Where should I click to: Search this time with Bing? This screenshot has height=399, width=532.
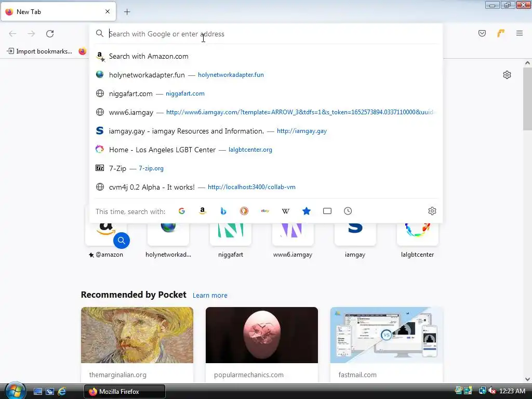223,211
